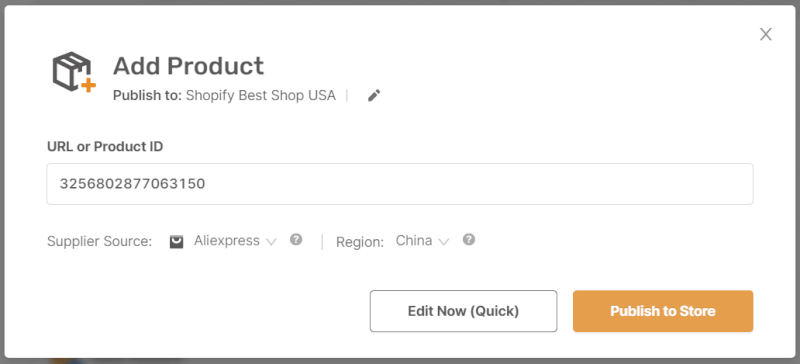Open the Supplier Source help question mark

click(296, 239)
